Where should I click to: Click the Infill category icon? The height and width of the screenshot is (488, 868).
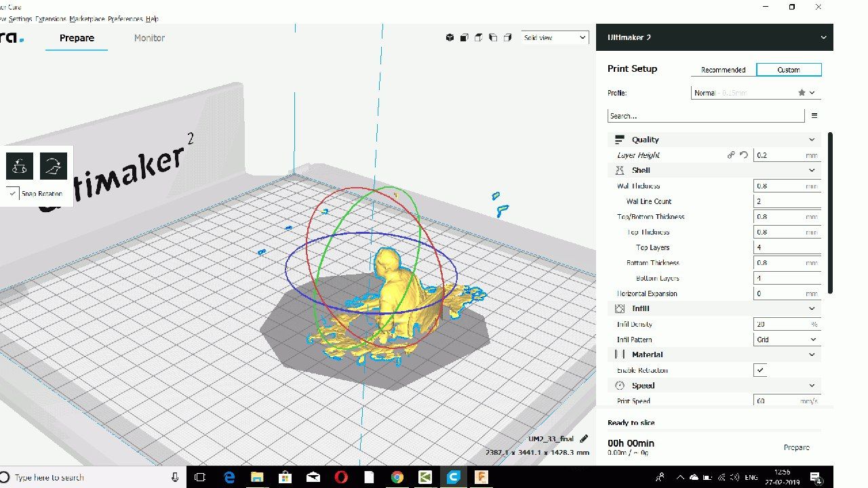tap(619, 308)
